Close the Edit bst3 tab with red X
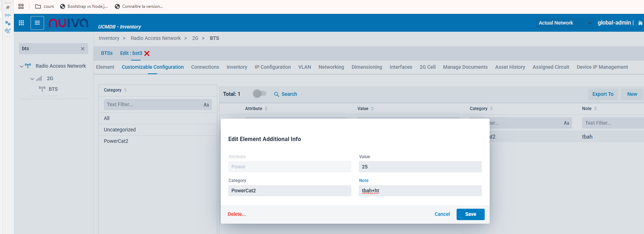644x234 pixels. (x=147, y=53)
